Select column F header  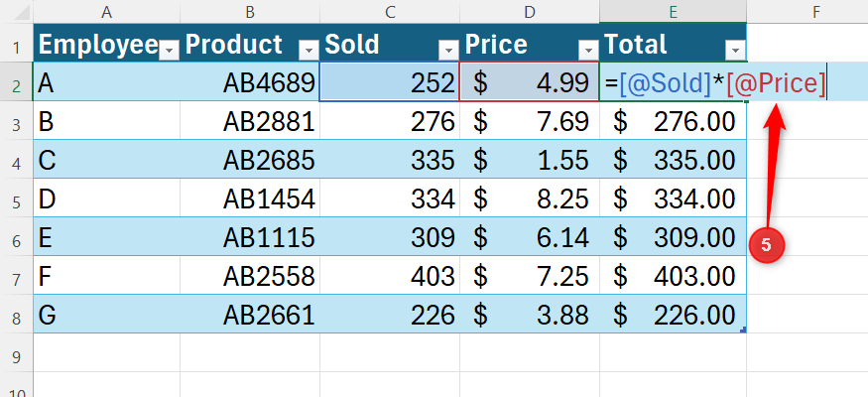tap(816, 12)
